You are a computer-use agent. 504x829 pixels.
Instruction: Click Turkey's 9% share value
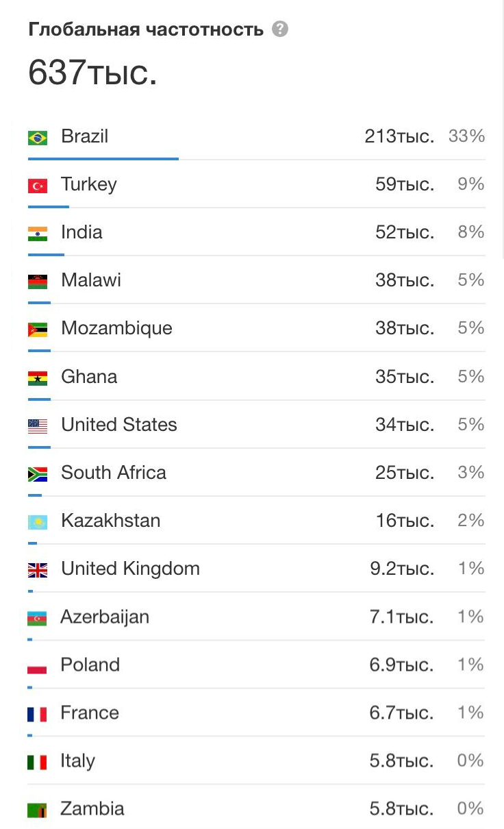pos(471,184)
